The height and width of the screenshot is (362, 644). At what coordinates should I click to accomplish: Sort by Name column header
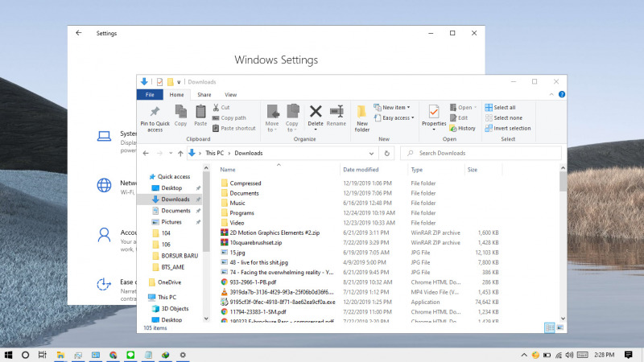228,170
